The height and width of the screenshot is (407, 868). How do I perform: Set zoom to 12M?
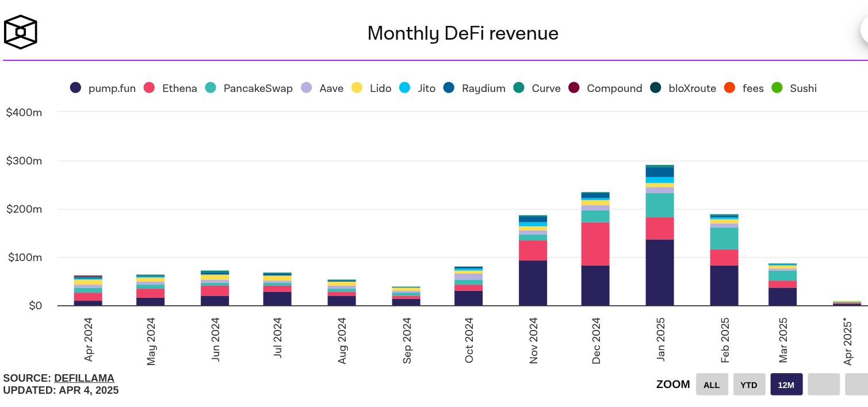pyautogui.click(x=786, y=385)
